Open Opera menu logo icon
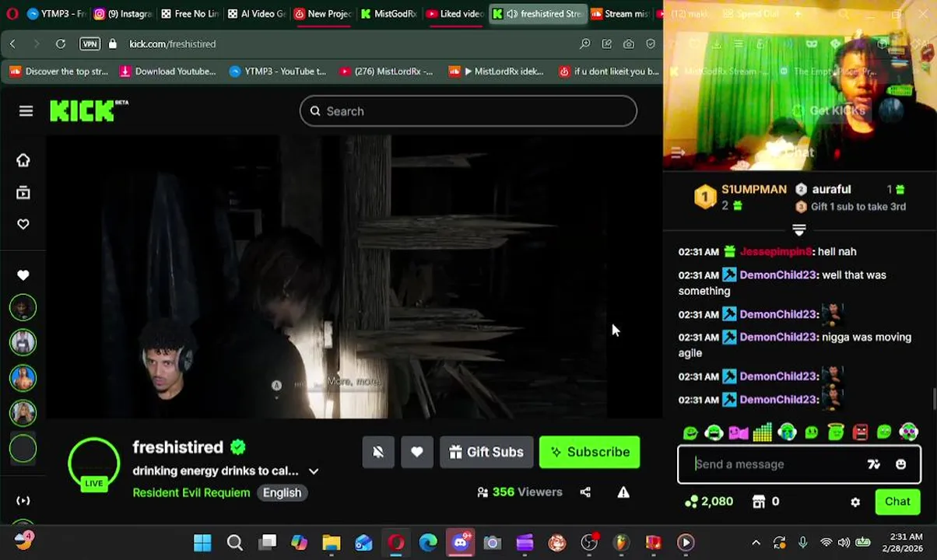The height and width of the screenshot is (560, 937). tap(12, 13)
